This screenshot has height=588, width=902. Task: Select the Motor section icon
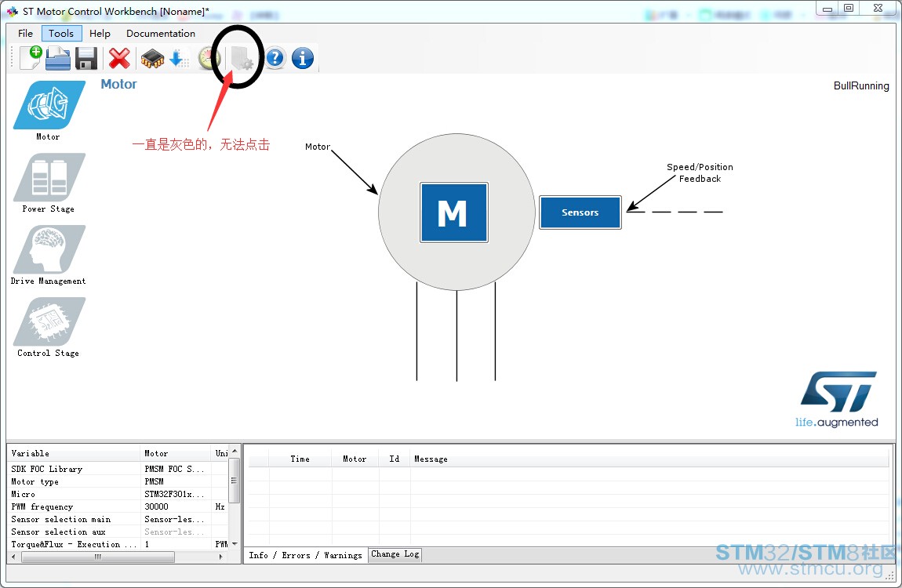tap(49, 105)
